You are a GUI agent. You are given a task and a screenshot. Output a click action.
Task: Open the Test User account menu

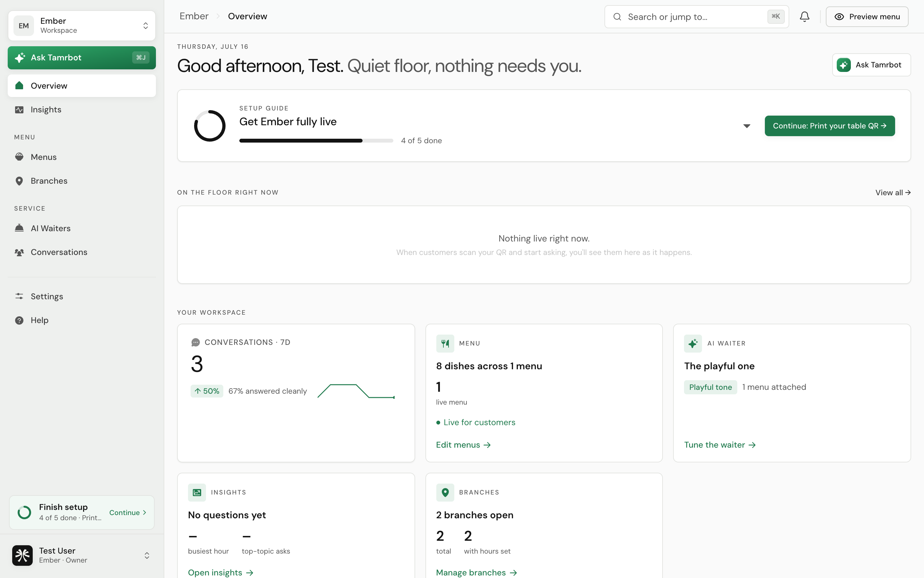81,555
